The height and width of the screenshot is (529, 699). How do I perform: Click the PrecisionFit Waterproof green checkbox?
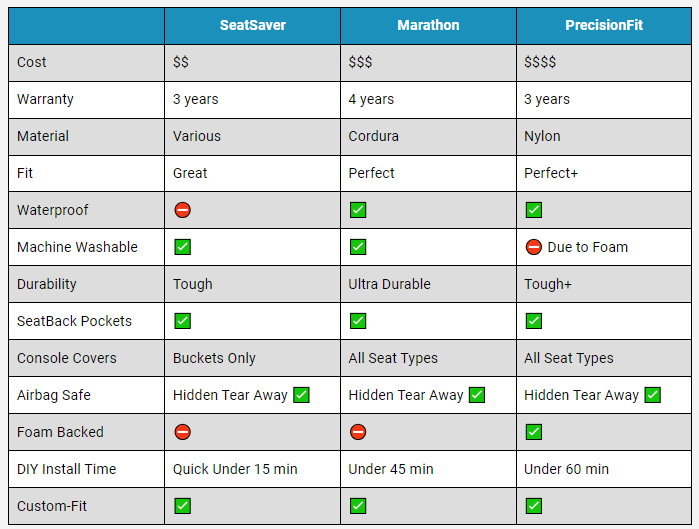534,210
